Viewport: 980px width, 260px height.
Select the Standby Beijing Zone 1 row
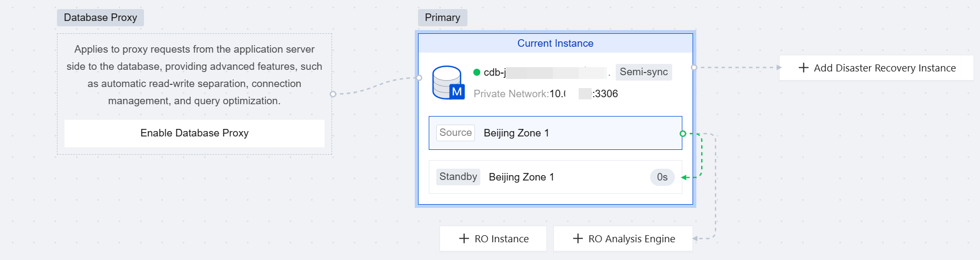tap(555, 177)
